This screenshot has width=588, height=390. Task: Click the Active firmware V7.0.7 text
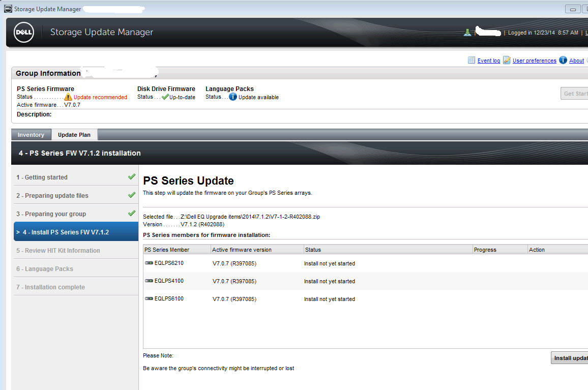[48, 105]
